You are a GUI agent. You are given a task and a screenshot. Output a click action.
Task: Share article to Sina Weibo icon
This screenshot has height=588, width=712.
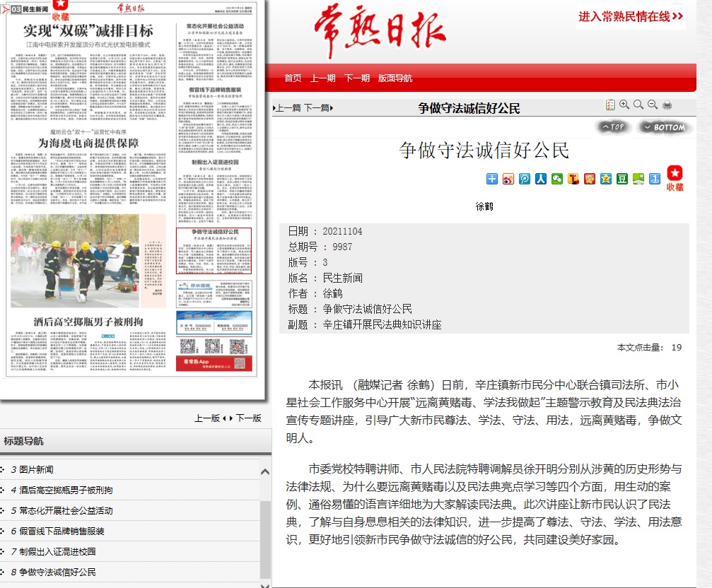click(x=508, y=179)
